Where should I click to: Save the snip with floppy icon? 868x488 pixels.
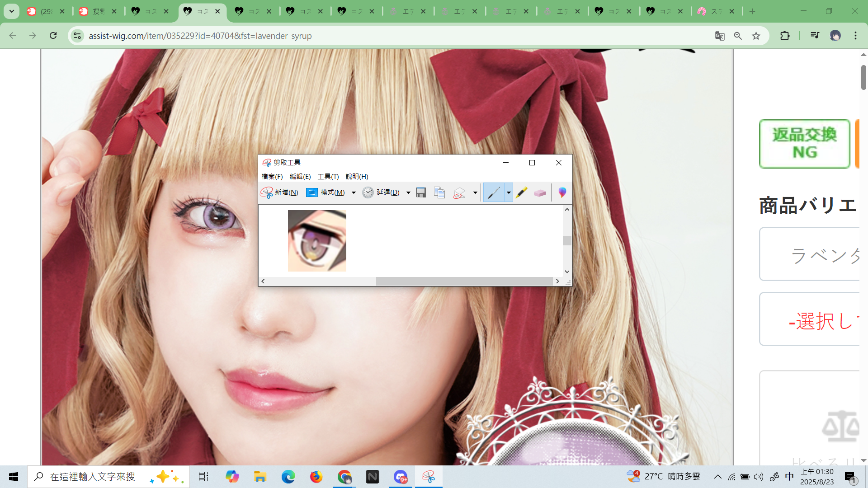pos(421,192)
